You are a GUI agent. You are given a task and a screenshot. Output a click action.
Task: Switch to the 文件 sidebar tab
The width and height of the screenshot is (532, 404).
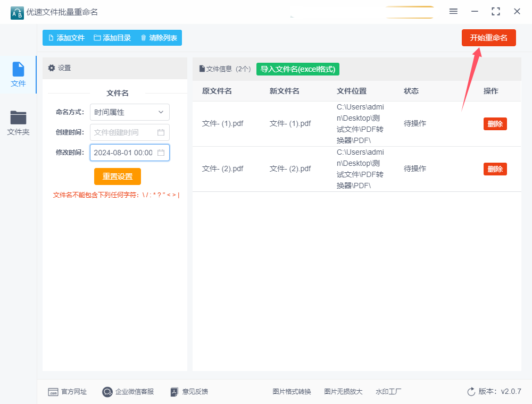point(18,74)
